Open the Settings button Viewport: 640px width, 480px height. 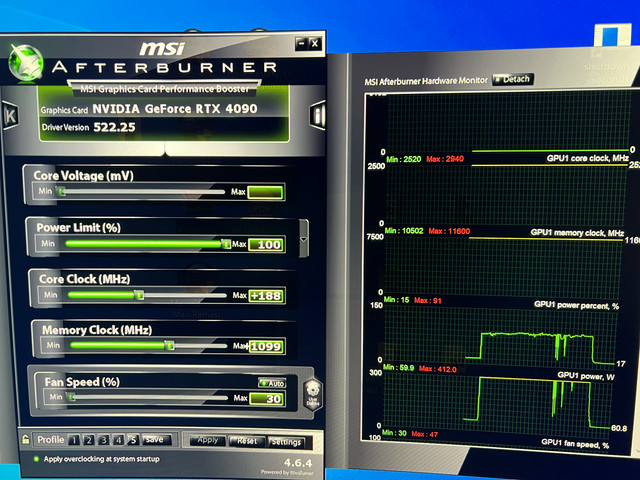pos(287,442)
